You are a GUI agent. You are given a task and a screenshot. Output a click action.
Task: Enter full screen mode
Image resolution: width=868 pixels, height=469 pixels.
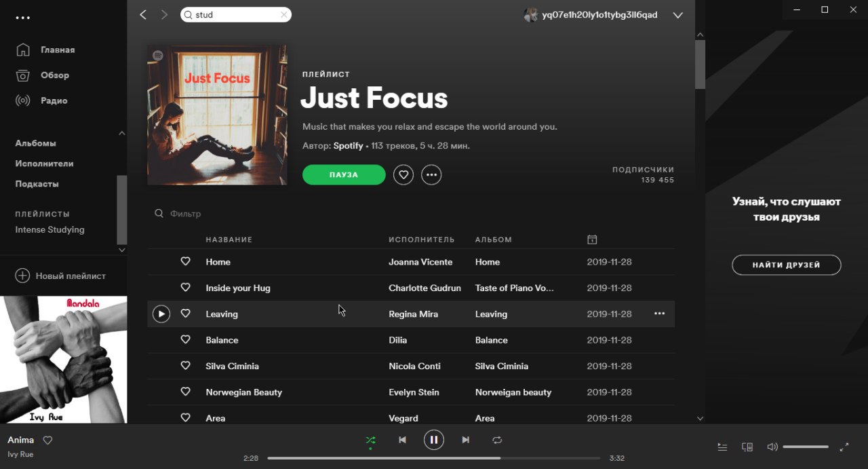pos(844,447)
